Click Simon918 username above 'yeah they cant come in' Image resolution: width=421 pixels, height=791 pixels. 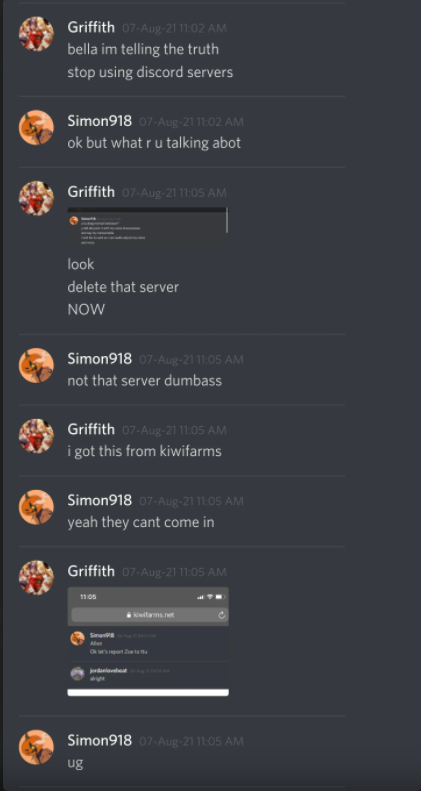coord(100,500)
